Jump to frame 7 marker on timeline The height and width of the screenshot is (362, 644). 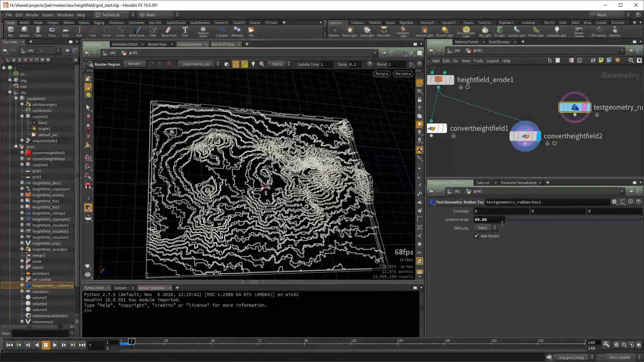click(x=131, y=341)
